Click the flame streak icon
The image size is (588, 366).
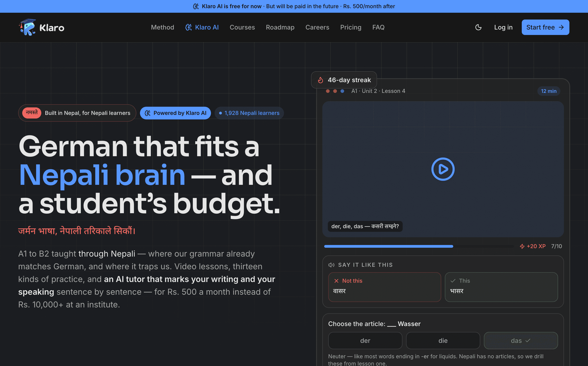tap(321, 80)
